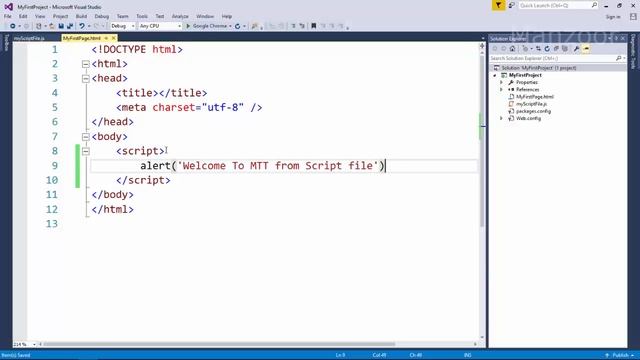Collapse the MyFirstProject project node
This screenshot has width=640, height=360.
[x=495, y=76]
